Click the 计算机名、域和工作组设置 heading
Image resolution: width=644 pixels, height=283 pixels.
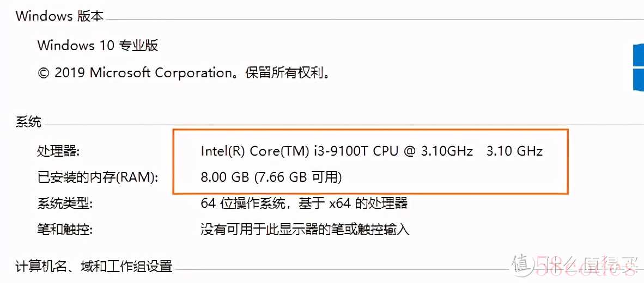[x=94, y=267]
